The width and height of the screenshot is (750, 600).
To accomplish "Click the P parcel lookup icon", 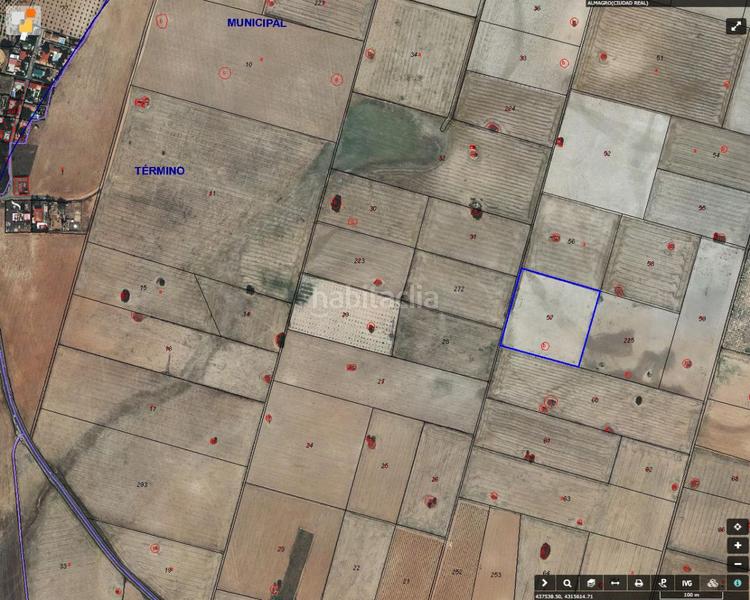I will pyautogui.click(x=662, y=582).
